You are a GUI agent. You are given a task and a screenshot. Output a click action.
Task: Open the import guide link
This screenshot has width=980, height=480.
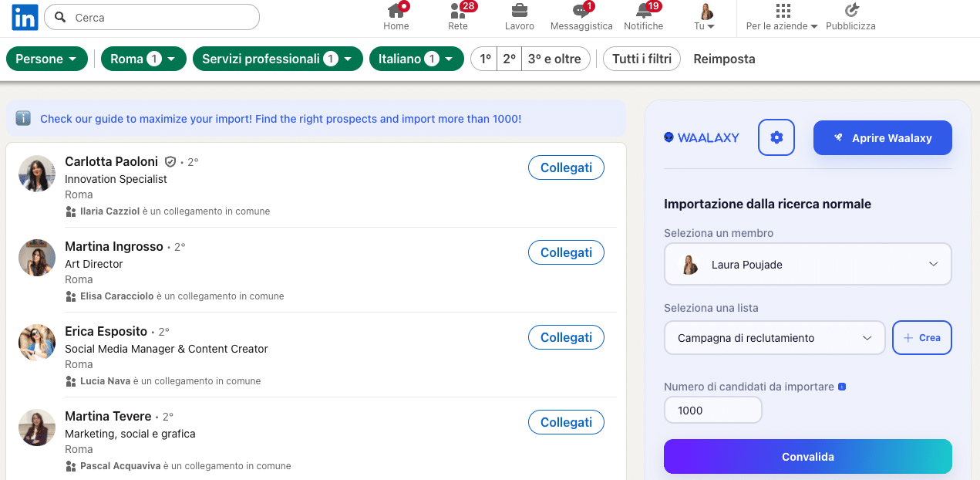pos(281,119)
